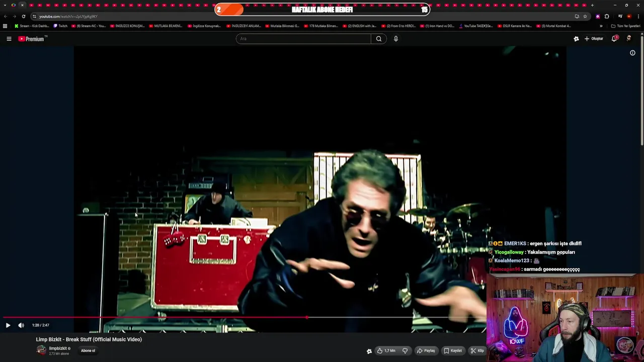Viewport: 644px width, 362px height.
Task: Open the limpbizkit channel avatar
Action: click(x=41, y=350)
